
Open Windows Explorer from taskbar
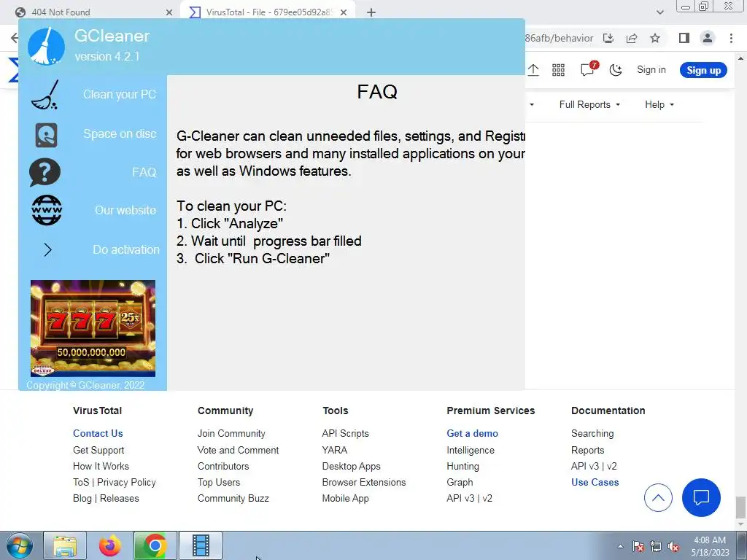pos(65,545)
